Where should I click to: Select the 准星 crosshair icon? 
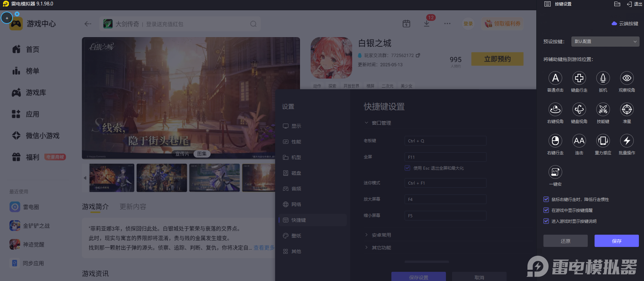627,109
